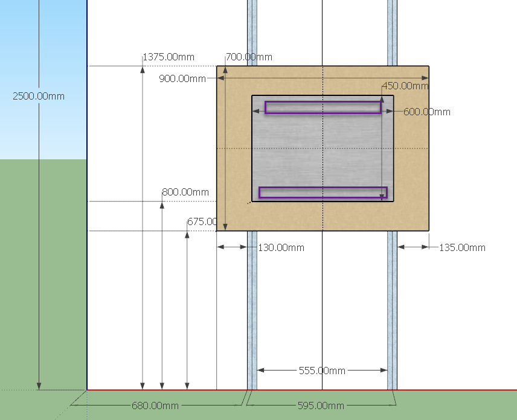
Task: Select the 595.00mm dimension text
Action: click(x=320, y=406)
